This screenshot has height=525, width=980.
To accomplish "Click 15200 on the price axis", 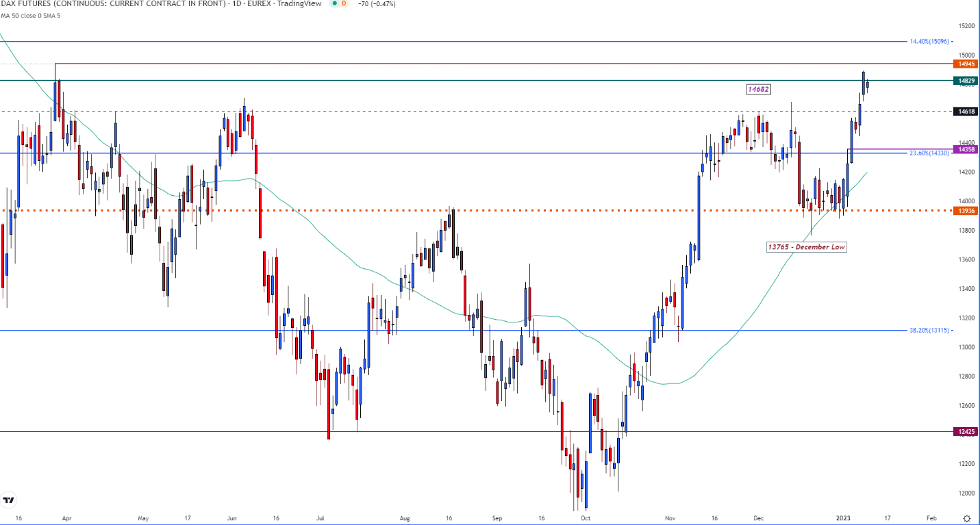I will 967,26.
